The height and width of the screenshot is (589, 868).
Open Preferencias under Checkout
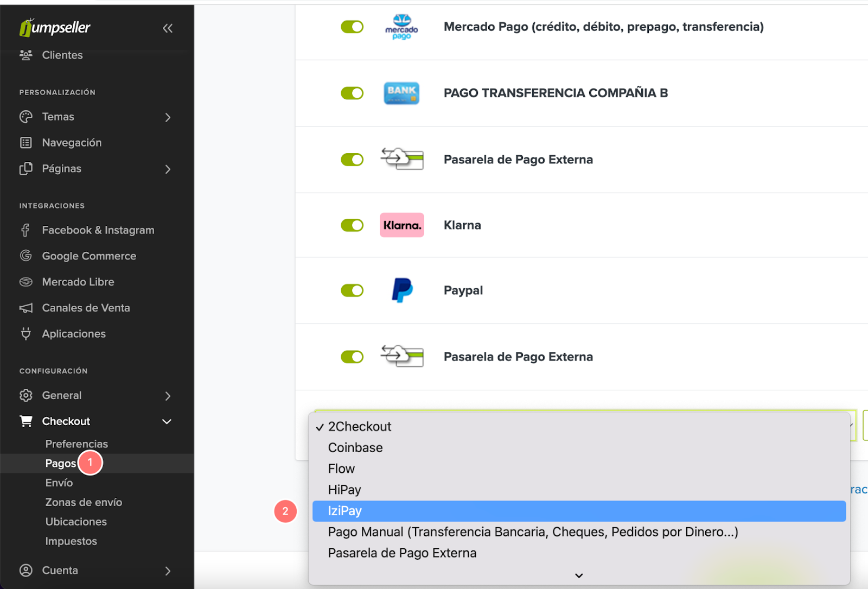(76, 444)
